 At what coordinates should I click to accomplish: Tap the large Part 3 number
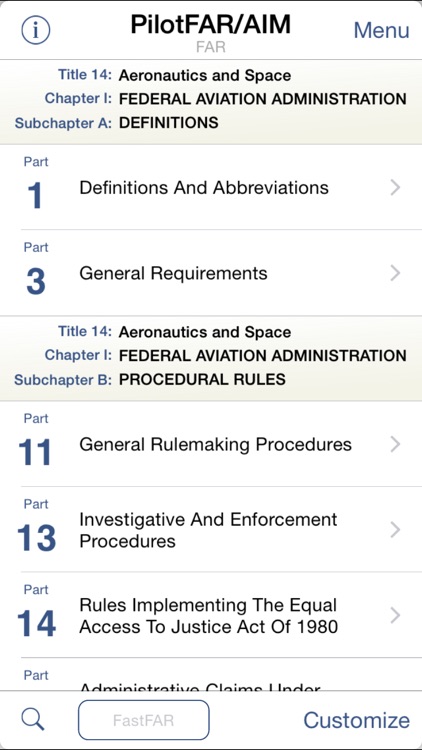pyautogui.click(x=36, y=282)
